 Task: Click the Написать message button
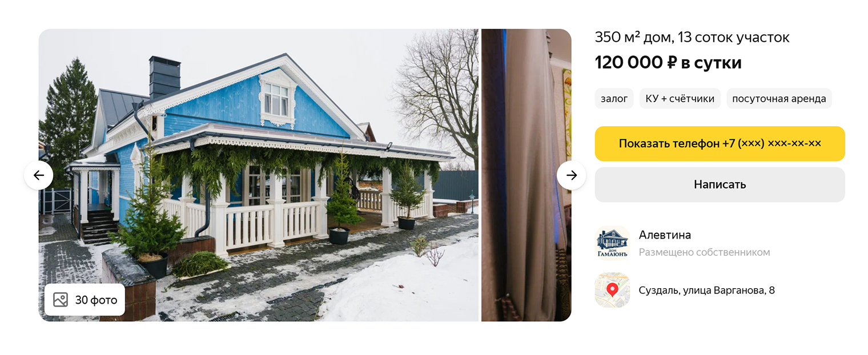click(x=720, y=184)
